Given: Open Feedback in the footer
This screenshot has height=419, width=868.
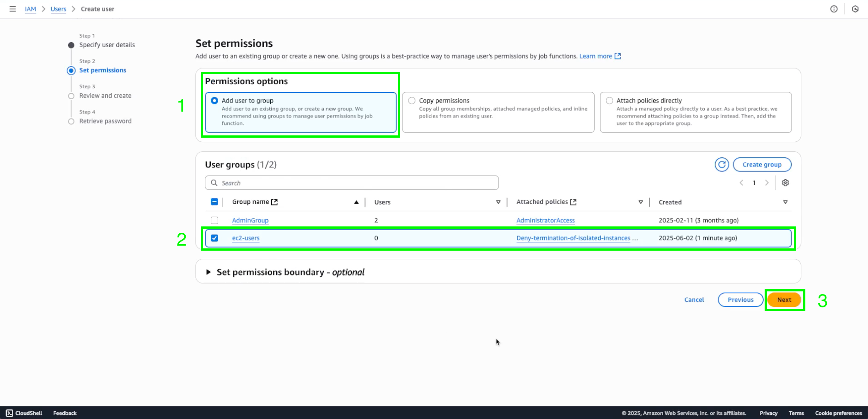Looking at the screenshot, I should [x=65, y=413].
